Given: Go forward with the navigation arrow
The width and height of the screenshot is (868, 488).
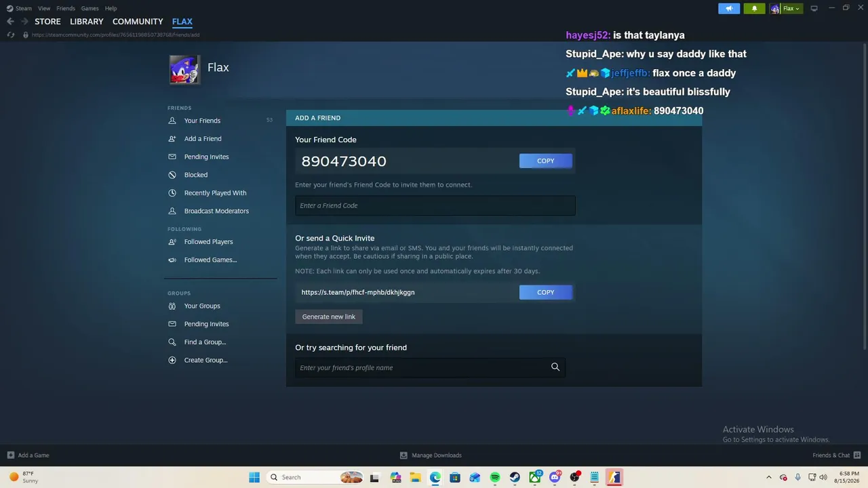Looking at the screenshot, I should pyautogui.click(x=24, y=22).
